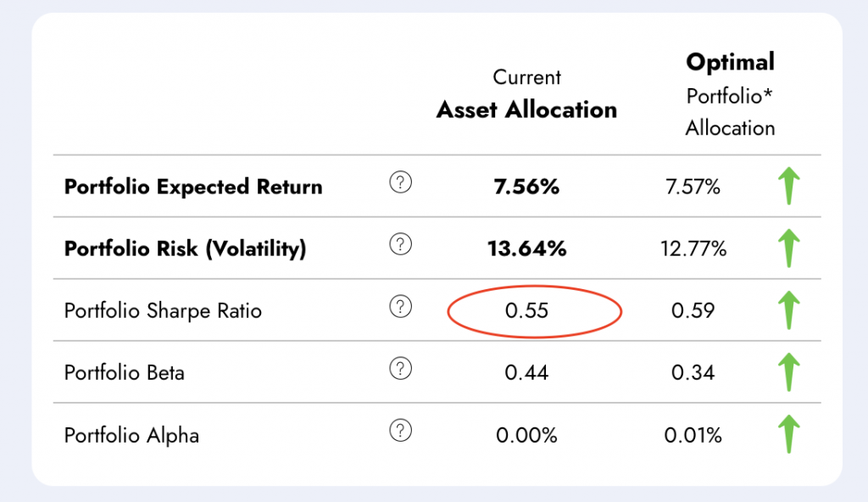
Task: Click the current Portfolio Beta value 0.44
Action: click(526, 372)
